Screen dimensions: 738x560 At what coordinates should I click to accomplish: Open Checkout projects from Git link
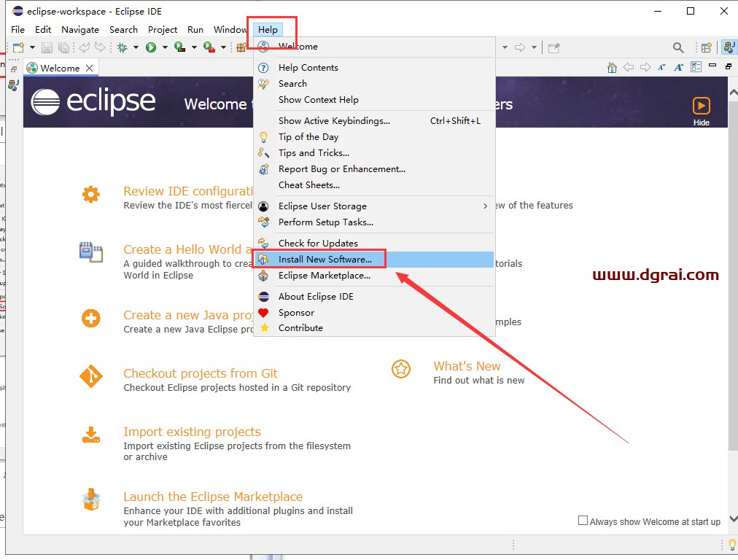pos(201,373)
